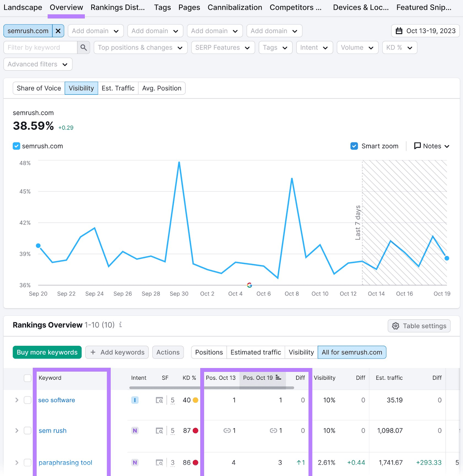Check the select-all keywords header checkbox

(28, 378)
